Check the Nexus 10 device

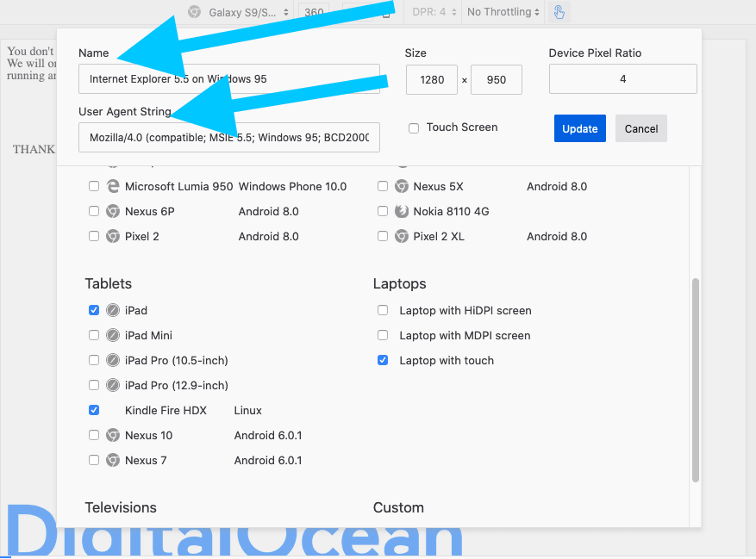(x=94, y=435)
